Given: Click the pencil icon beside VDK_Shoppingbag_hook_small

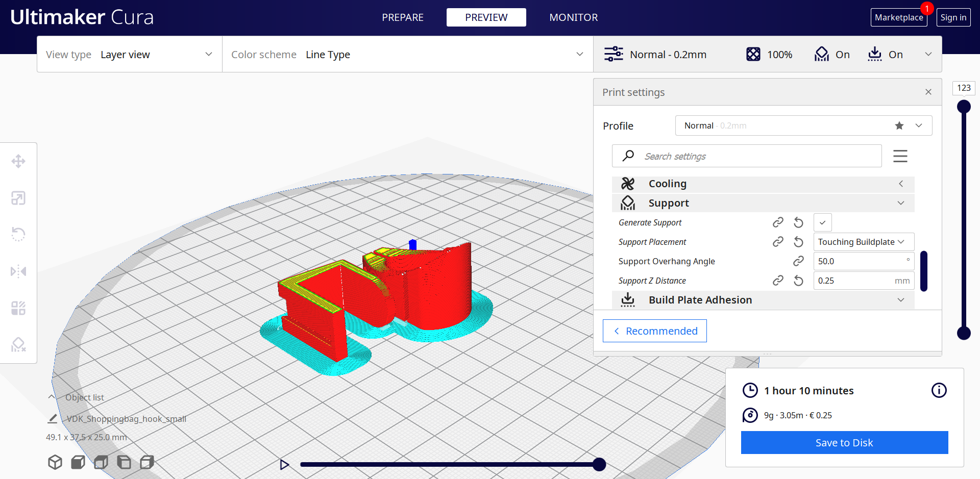Looking at the screenshot, I should click(x=52, y=419).
